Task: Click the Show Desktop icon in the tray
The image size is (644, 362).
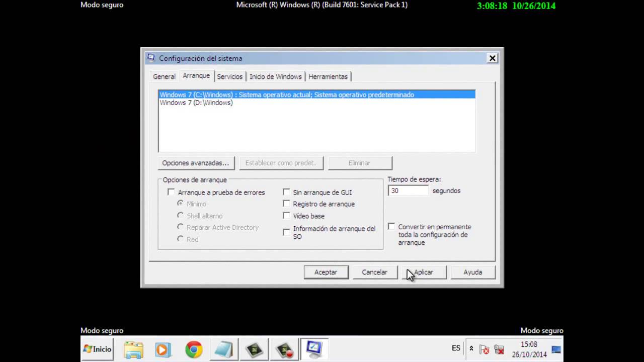Action: point(556,349)
